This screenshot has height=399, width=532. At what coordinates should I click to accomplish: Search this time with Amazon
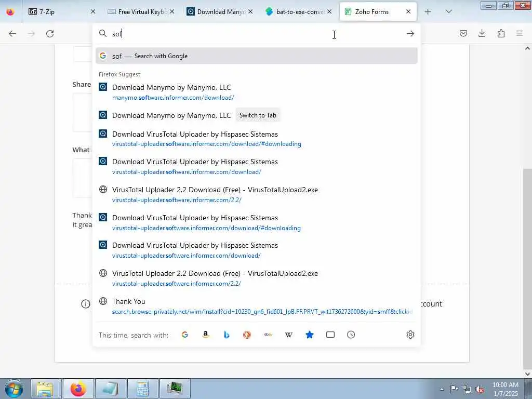(206, 335)
